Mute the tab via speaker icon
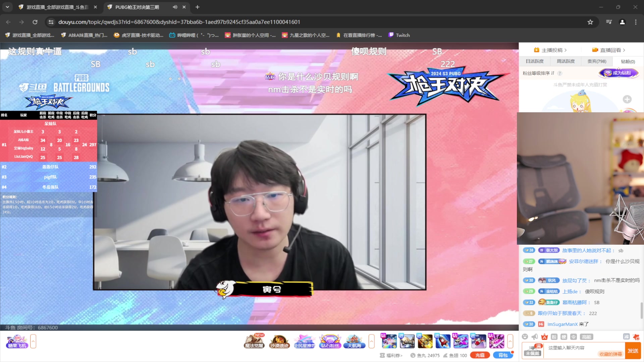Screen dimensions: 644x362 tap(175, 7)
